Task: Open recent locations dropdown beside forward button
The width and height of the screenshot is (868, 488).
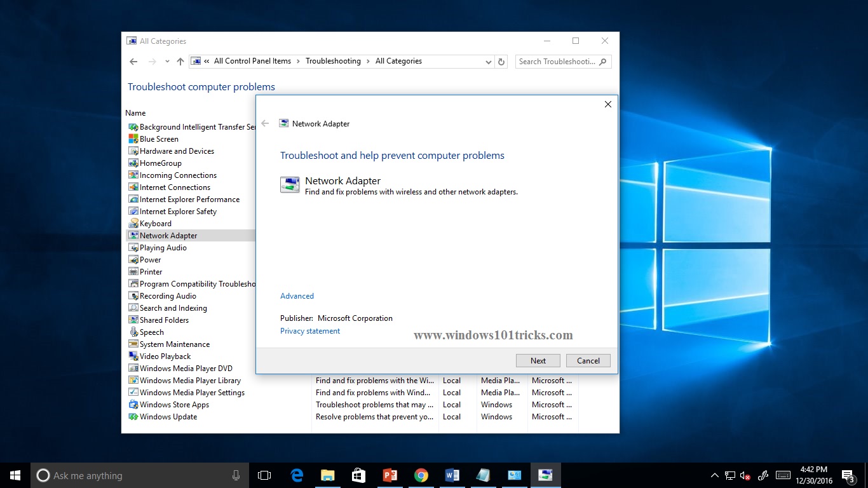Action: click(x=166, y=61)
